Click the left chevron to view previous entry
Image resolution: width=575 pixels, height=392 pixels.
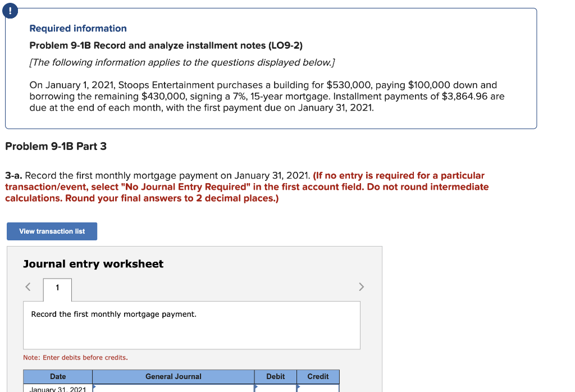(28, 286)
